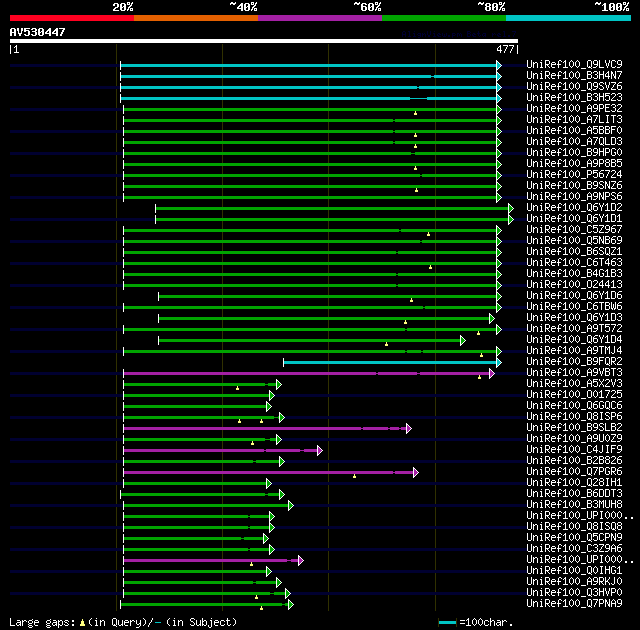The height and width of the screenshot is (630, 640).
Task: Click the green alignment bar for UniRef100_A9P8B5
Action: point(310,164)
